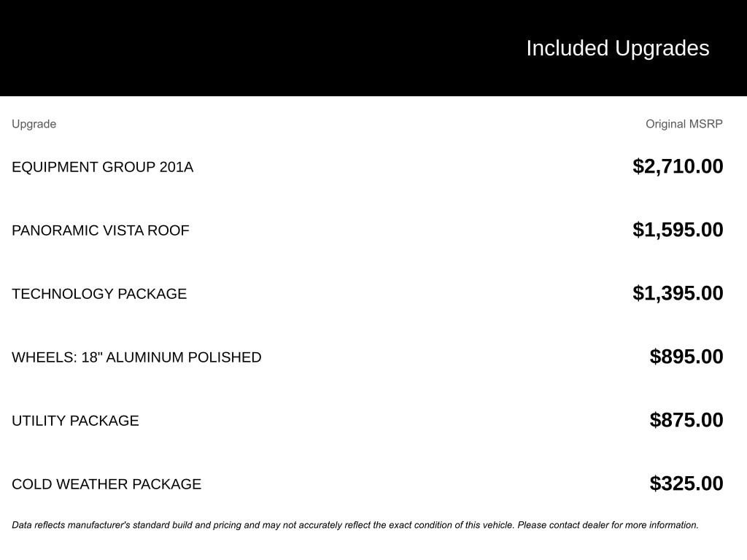Select the COLD WEATHER PACKAGE upgrade name

[107, 484]
